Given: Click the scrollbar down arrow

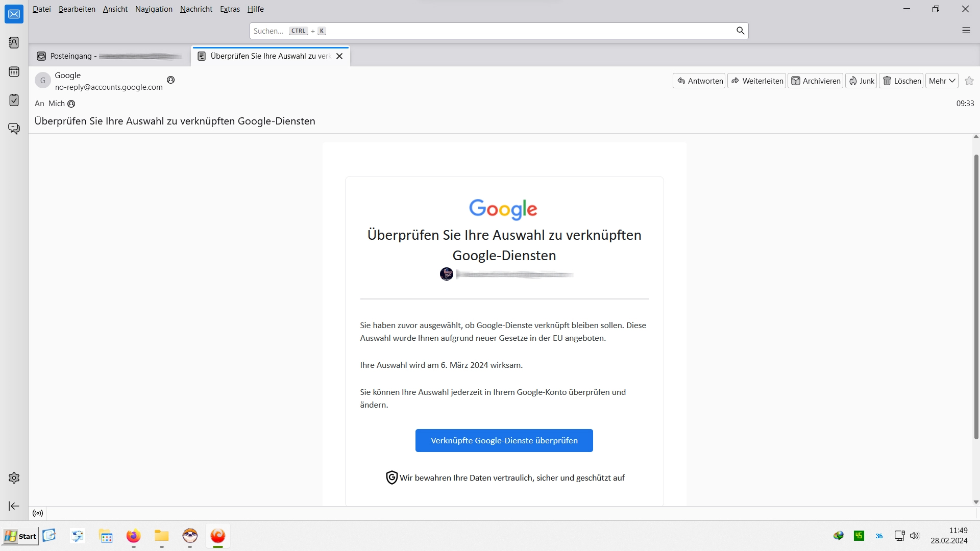Looking at the screenshot, I should click(976, 502).
